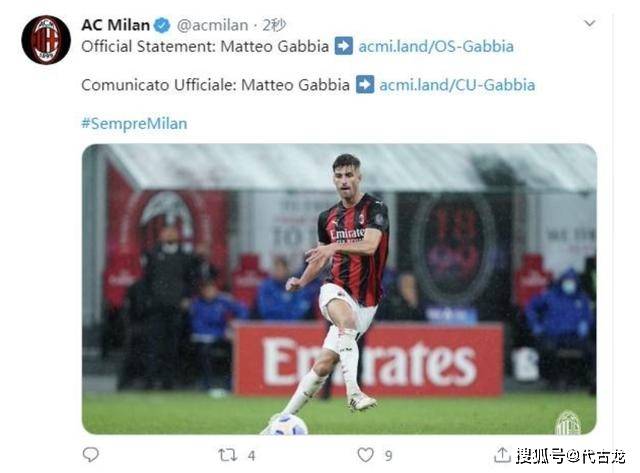640x473 pixels.
Task: Open the Matteo Gabbia match photo
Action: [339, 289]
